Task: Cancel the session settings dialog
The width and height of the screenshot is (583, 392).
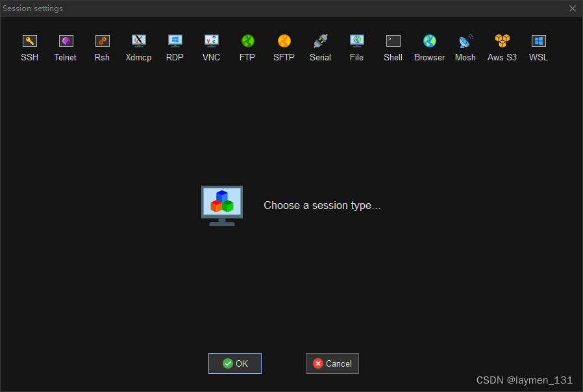Action: (332, 363)
